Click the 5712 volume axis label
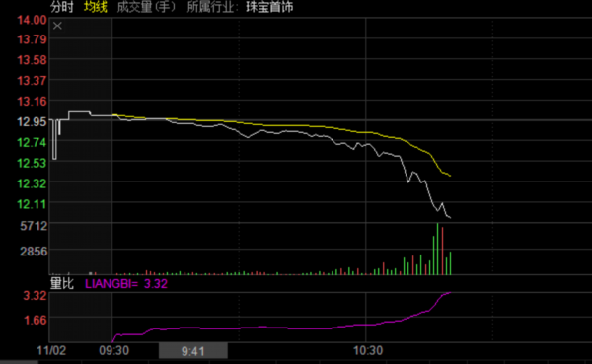Viewport: 592px width, 364px height. tap(34, 226)
